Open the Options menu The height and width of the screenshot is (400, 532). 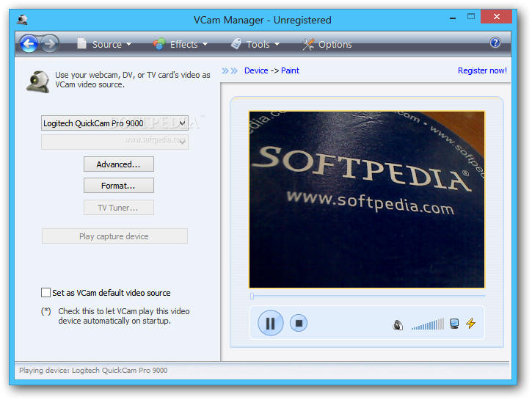pos(327,44)
